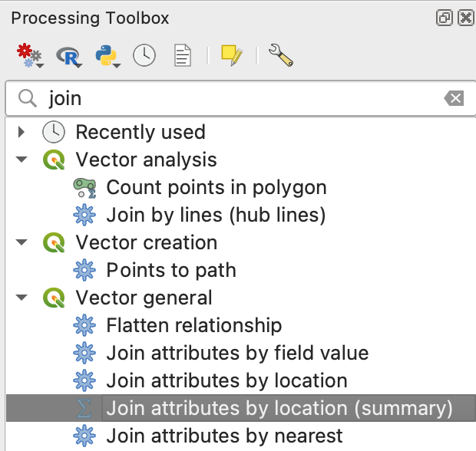This screenshot has height=451, width=476.
Task: Open processing Options wrench icon
Action: 279,54
